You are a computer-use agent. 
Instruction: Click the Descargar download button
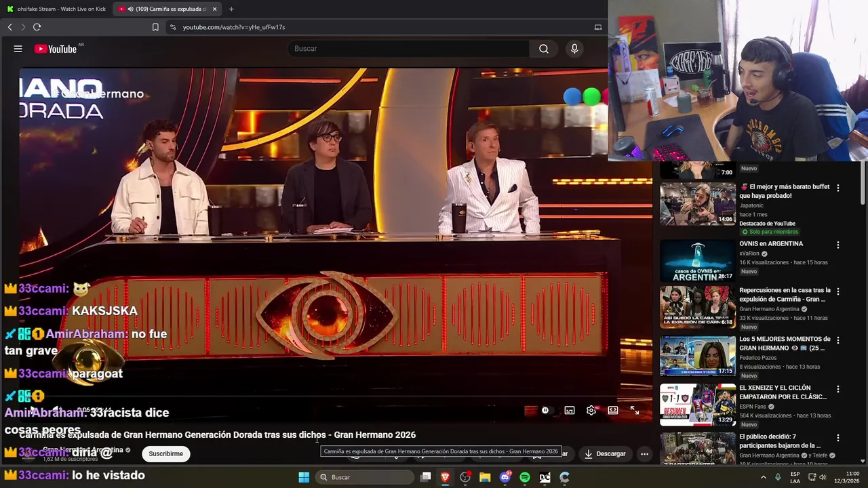605,453
